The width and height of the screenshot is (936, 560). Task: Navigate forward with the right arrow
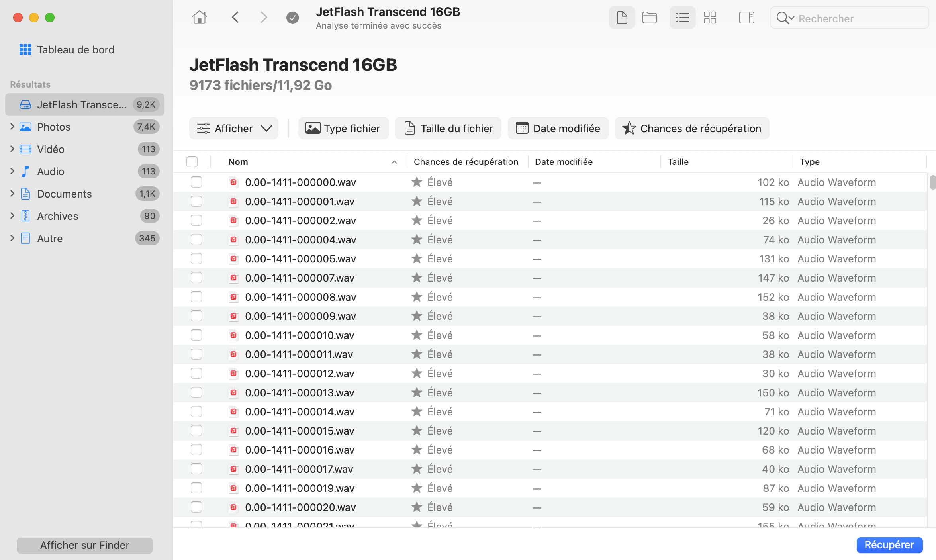(263, 17)
